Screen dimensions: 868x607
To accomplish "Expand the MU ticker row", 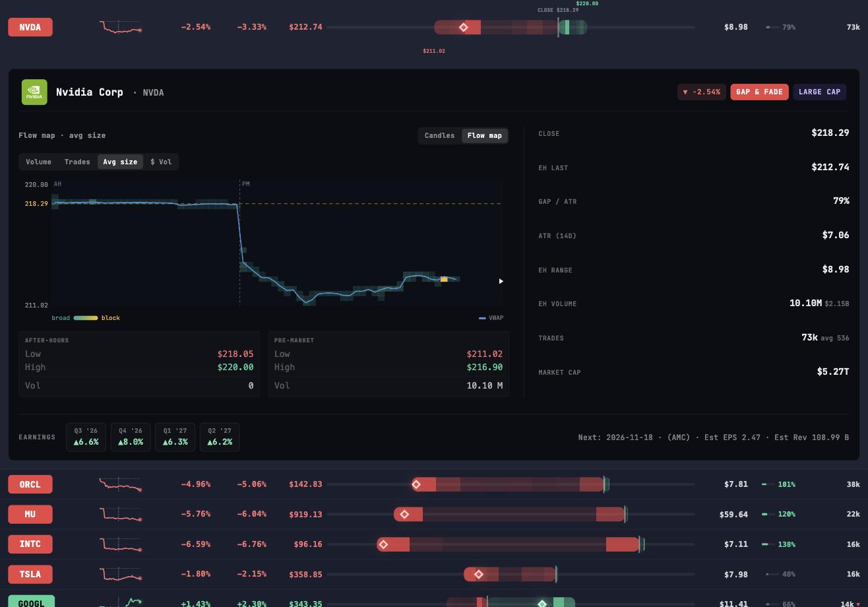I will pos(30,514).
